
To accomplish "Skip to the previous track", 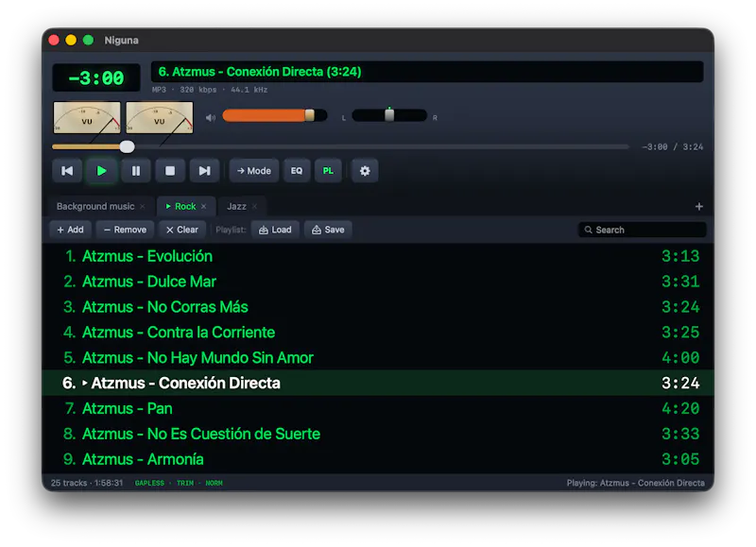I will pos(67,171).
